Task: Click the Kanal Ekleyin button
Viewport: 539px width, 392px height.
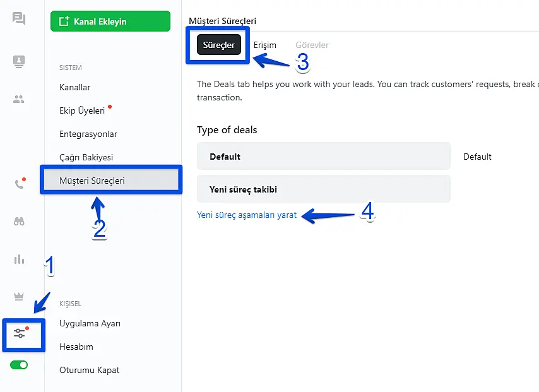Action: [x=110, y=21]
